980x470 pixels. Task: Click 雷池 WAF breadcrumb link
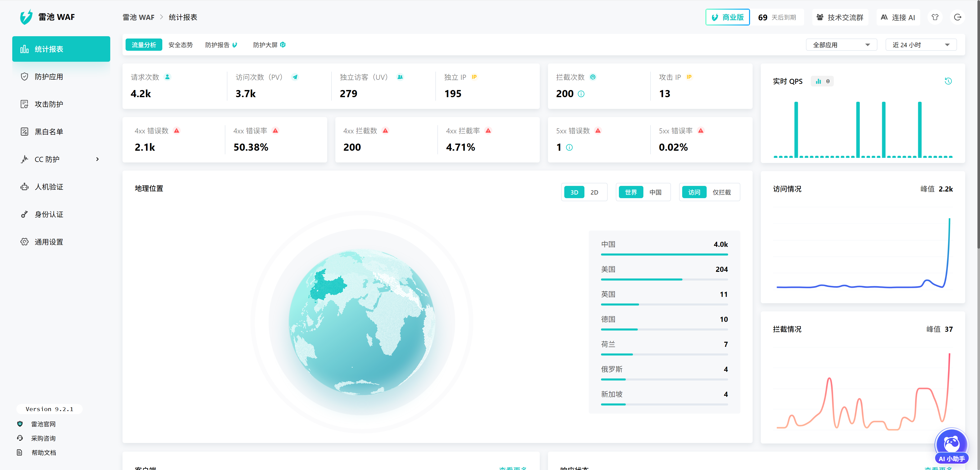pos(139,18)
